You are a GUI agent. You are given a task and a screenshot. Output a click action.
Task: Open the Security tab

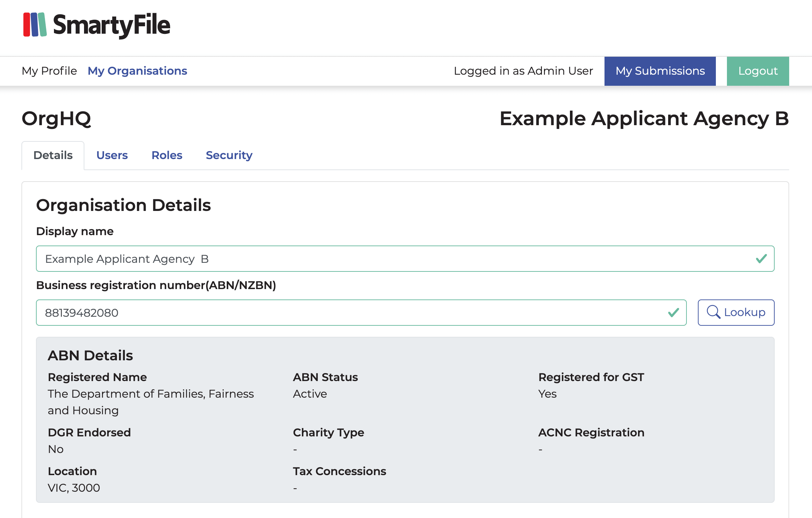[229, 155]
